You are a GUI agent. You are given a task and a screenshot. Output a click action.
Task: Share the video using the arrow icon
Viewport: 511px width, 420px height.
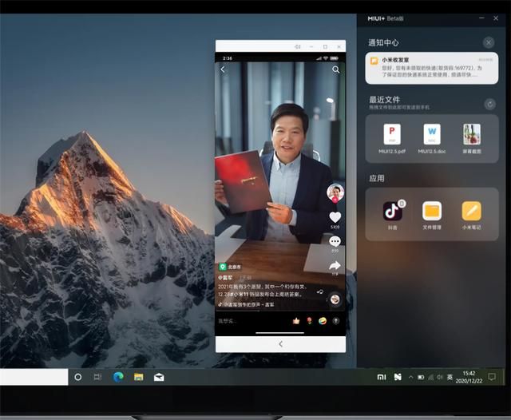point(335,266)
